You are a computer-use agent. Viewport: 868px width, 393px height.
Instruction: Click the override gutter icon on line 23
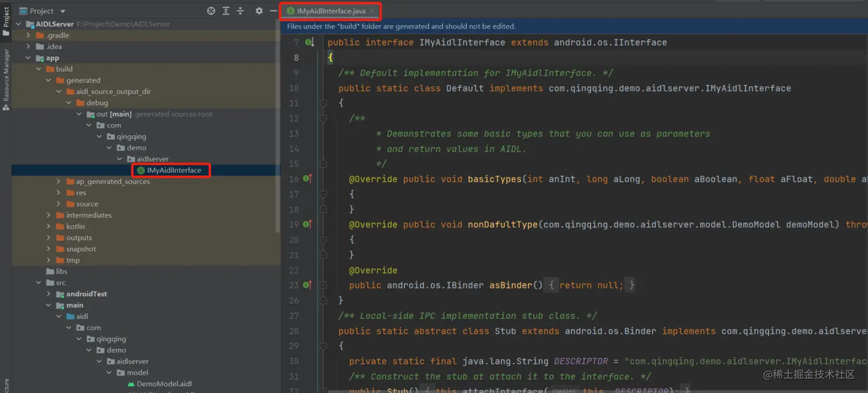point(308,285)
